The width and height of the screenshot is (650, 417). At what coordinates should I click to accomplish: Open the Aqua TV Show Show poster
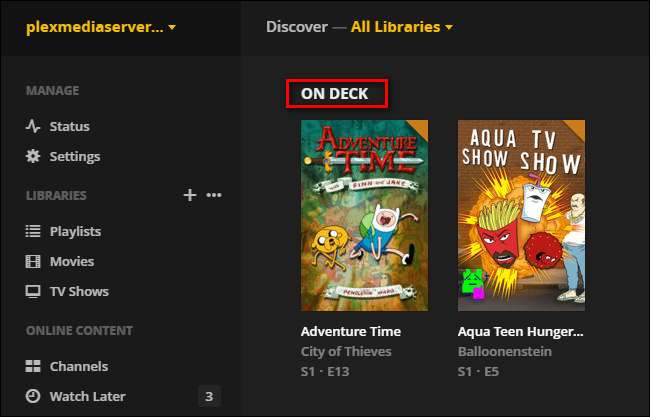pos(521,215)
